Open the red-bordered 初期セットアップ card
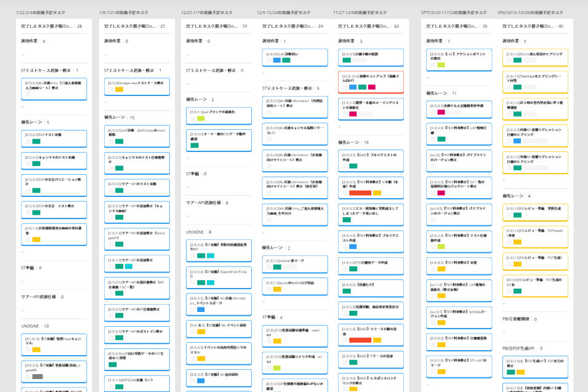The image size is (588, 392). click(x=371, y=81)
